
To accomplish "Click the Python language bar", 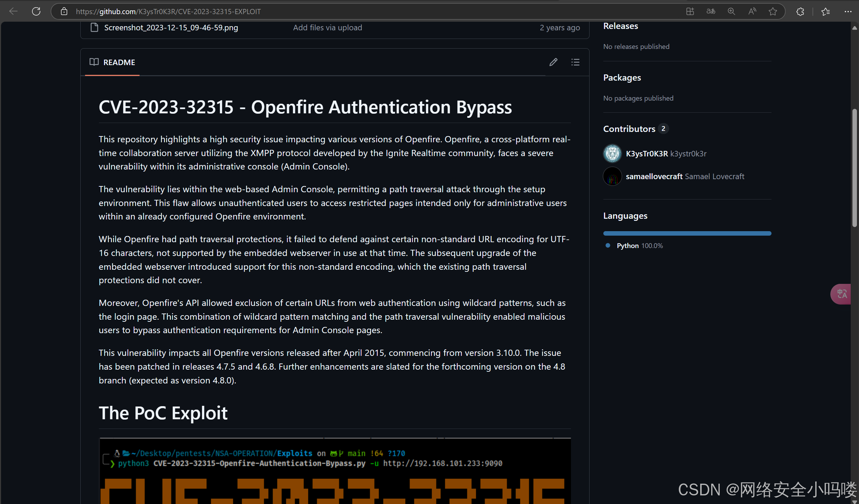I will point(687,234).
